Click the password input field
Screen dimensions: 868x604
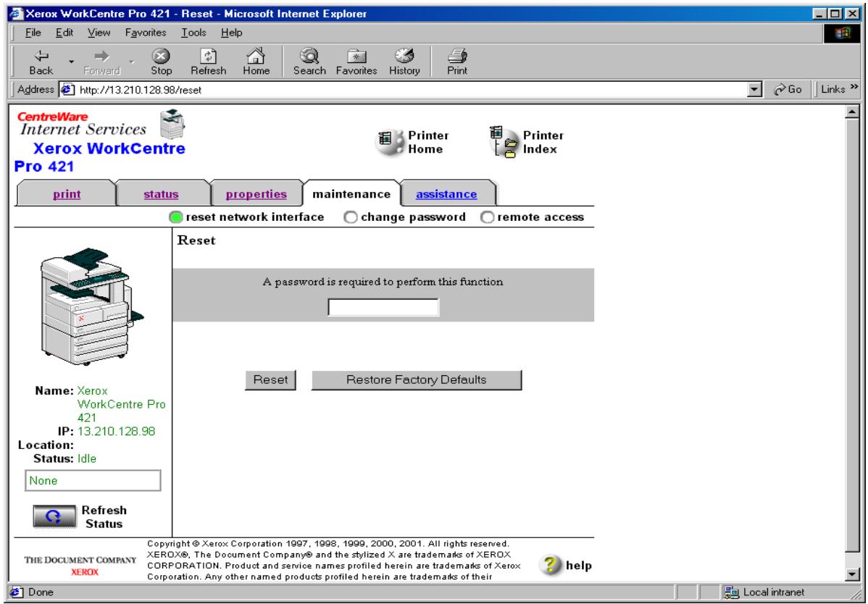click(x=383, y=307)
